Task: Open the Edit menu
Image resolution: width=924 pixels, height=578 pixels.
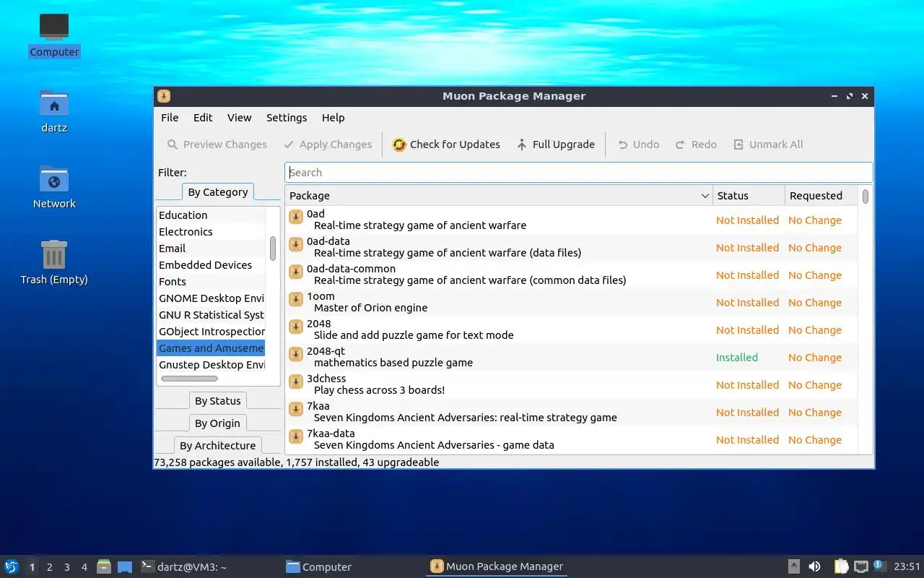Action: click(203, 118)
